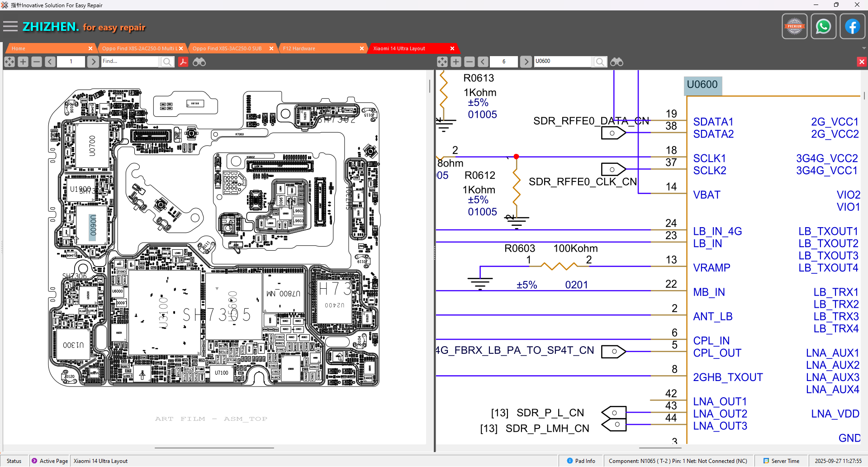Open the WhatsApp contact icon
The height and width of the screenshot is (467, 868).
pos(823,27)
